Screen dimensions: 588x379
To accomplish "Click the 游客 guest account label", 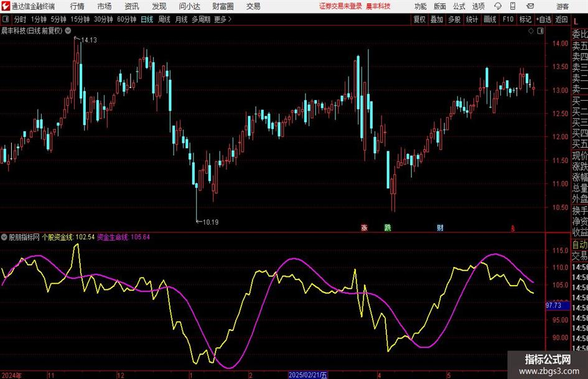I will tap(562, 7).
